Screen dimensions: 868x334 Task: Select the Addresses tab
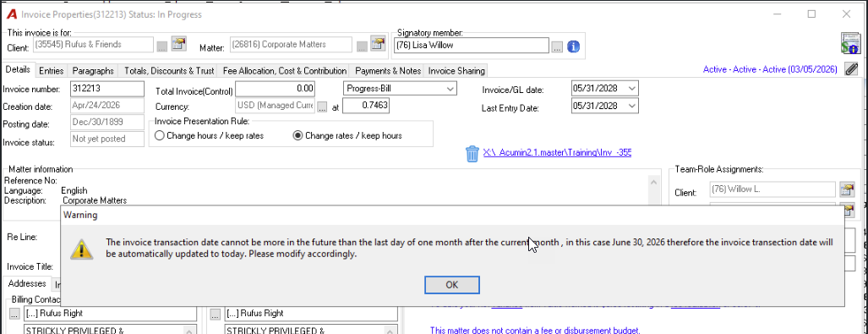pyautogui.click(x=27, y=283)
